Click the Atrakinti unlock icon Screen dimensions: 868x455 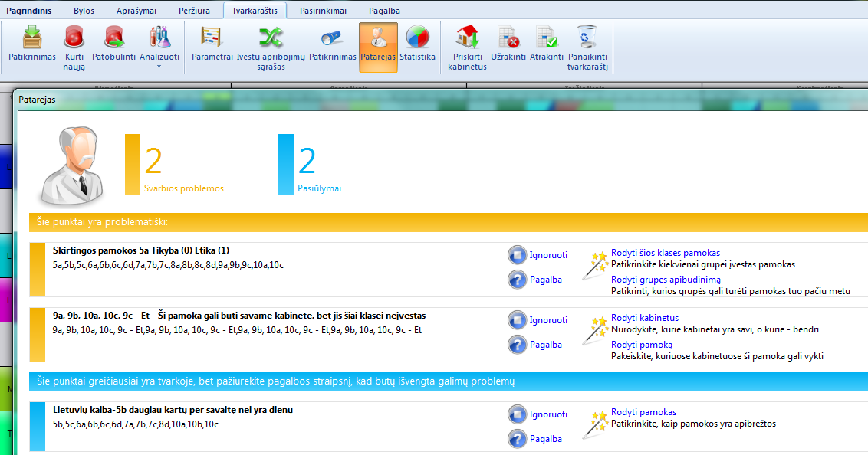(x=547, y=38)
